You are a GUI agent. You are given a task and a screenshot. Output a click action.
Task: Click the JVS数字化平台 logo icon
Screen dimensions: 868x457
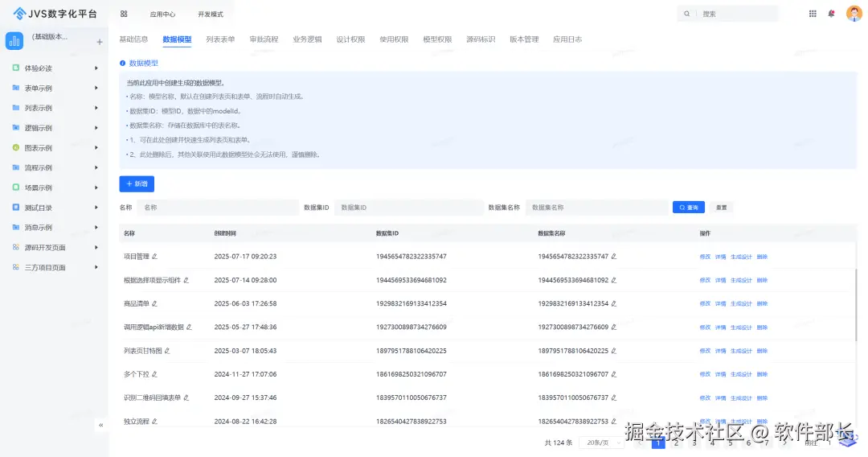pyautogui.click(x=19, y=14)
